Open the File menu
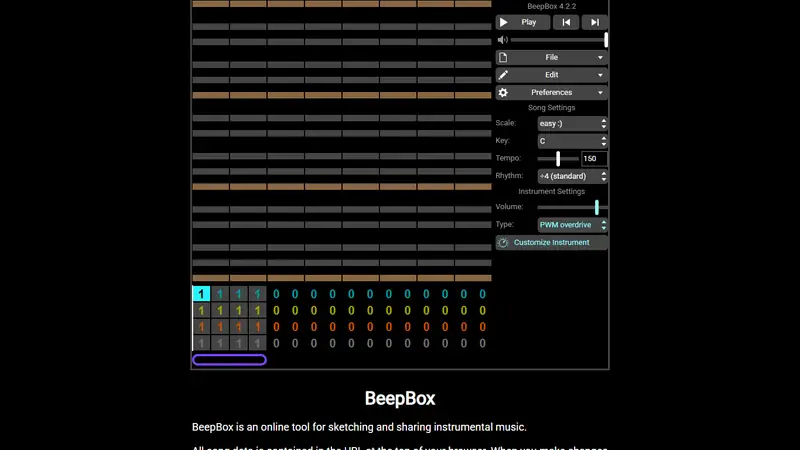The height and width of the screenshot is (450, 800). [552, 58]
